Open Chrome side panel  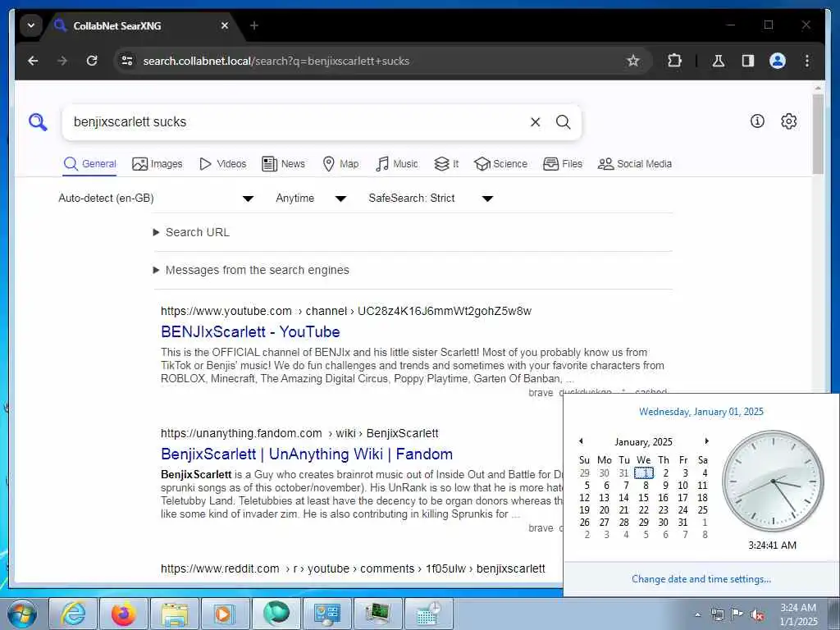[x=748, y=61]
